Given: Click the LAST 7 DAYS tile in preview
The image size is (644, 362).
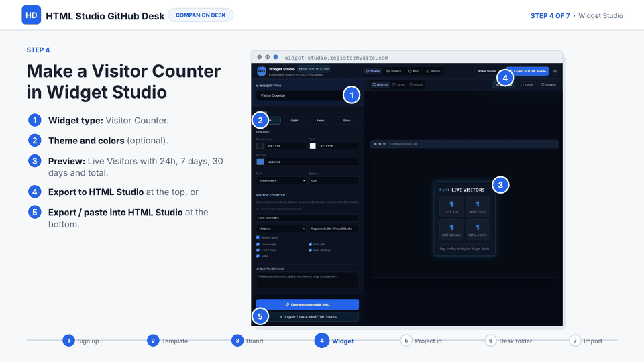Looking at the screenshot, I should [477, 206].
